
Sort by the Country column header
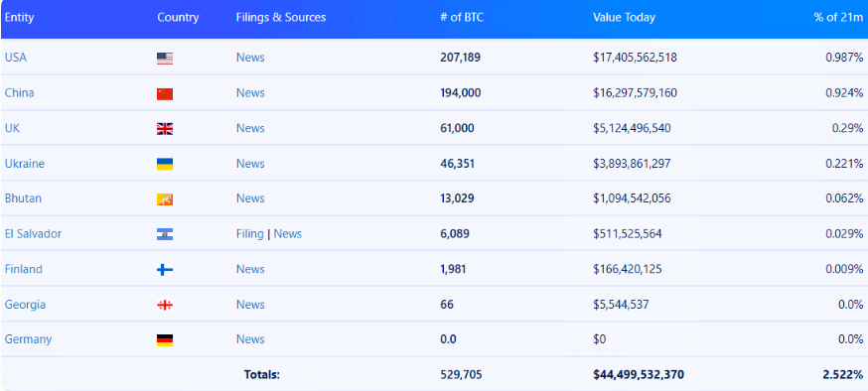(x=178, y=17)
